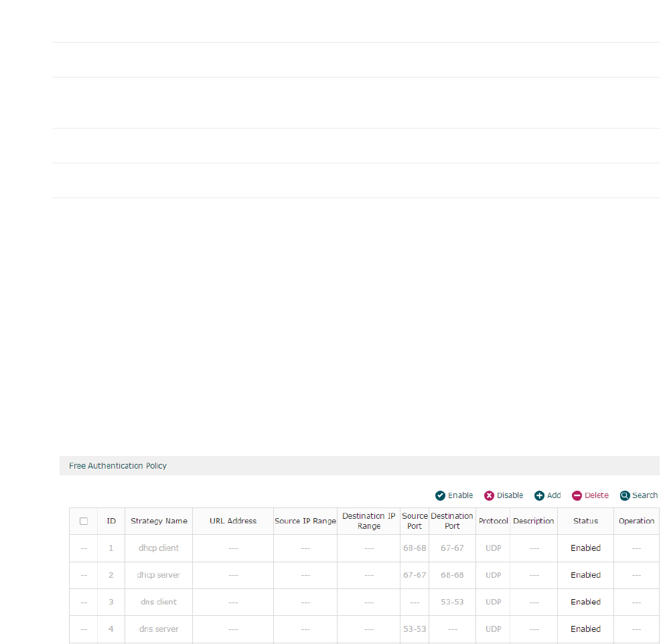Click ID '2' in the table

coord(111,575)
